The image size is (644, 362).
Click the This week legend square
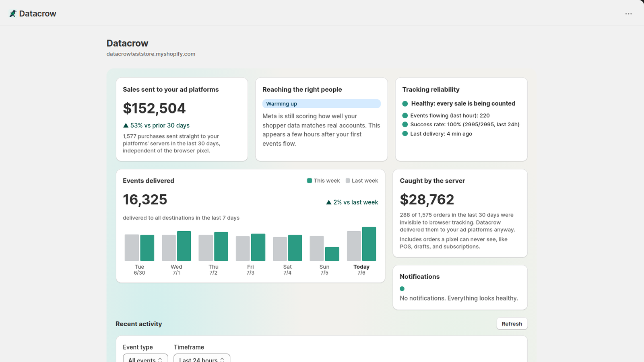click(x=310, y=181)
